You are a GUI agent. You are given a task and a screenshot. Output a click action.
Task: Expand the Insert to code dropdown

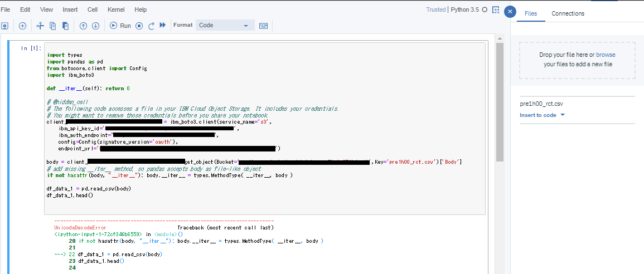tap(542, 115)
